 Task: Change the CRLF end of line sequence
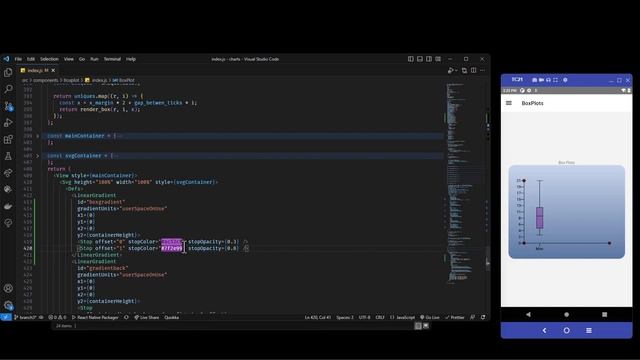[380, 317]
